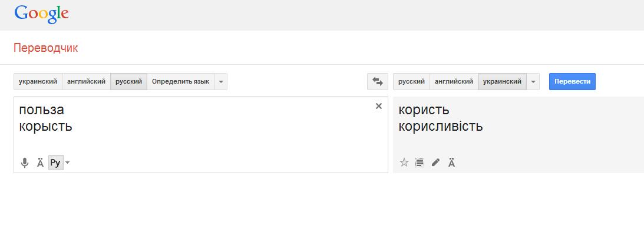Viewport: 644px width, 245px height.
Task: Click the Google logo
Action: tap(42, 14)
